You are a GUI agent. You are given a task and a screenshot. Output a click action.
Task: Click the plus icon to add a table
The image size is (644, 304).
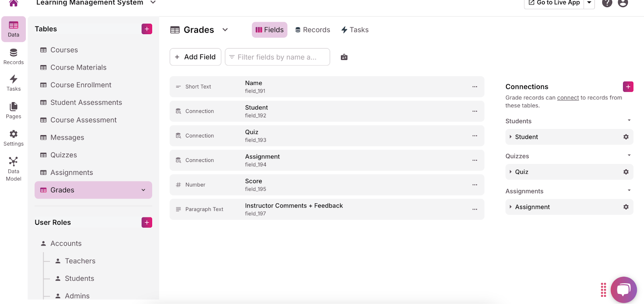point(147,29)
